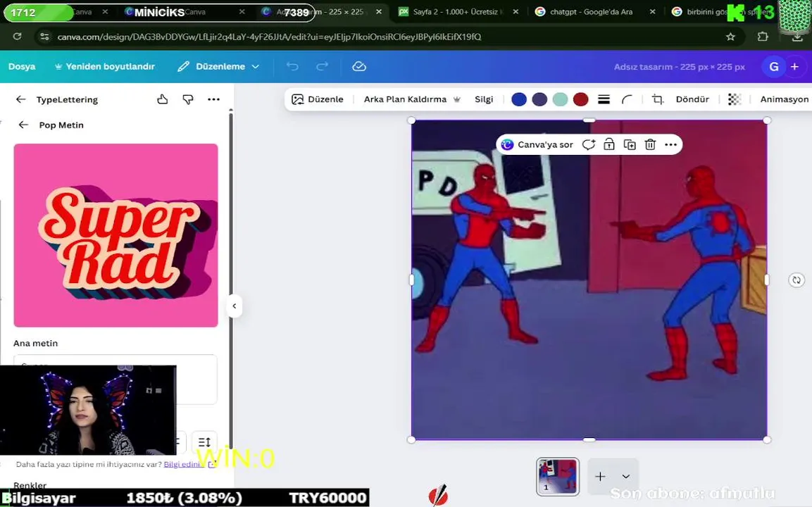Image resolution: width=812 pixels, height=507 pixels.
Task: Open the browser extensions puzzle icon
Action: [763, 37]
